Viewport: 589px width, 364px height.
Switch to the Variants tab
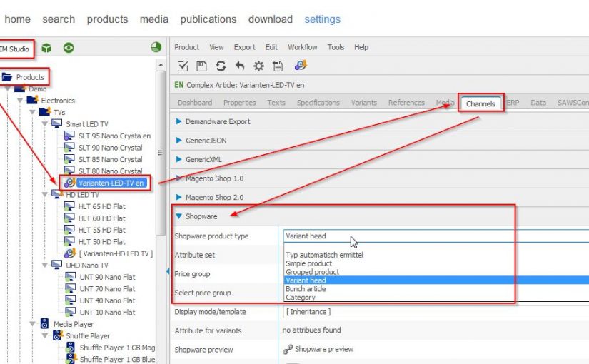[x=363, y=103]
